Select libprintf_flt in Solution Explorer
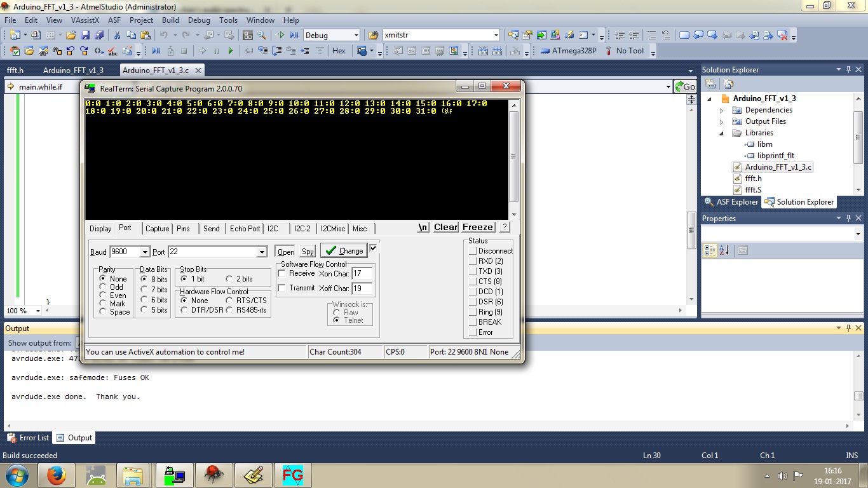 (776, 156)
